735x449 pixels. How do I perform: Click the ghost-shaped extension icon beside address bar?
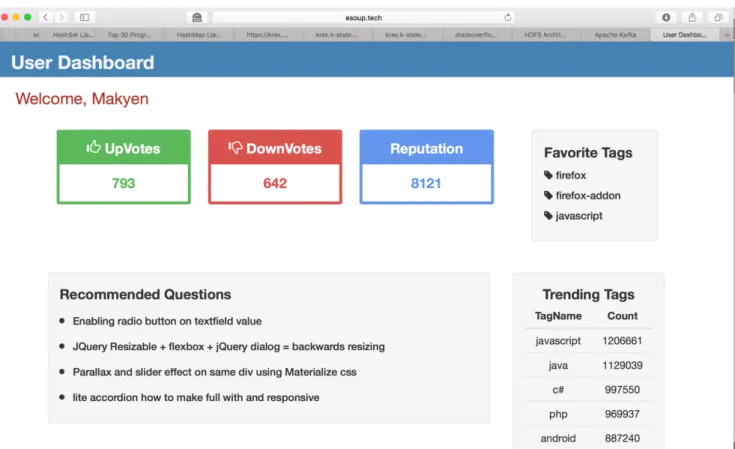197,17
